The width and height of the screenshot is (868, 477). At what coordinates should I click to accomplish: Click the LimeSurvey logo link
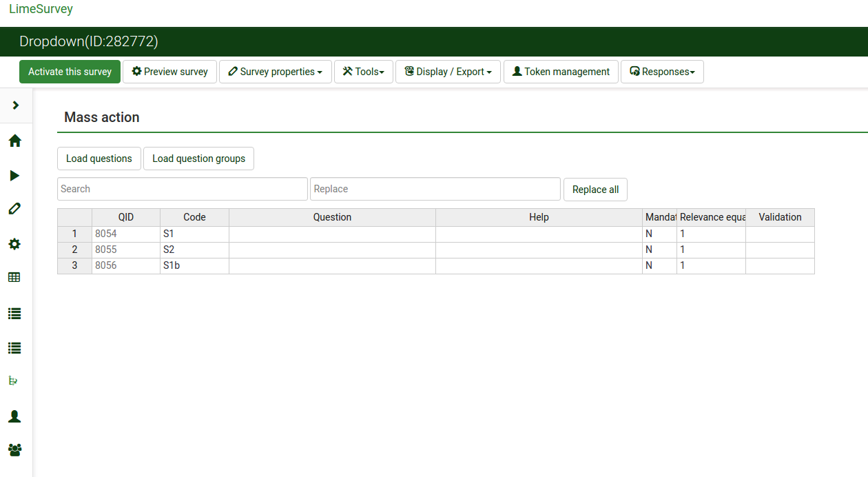(x=41, y=9)
